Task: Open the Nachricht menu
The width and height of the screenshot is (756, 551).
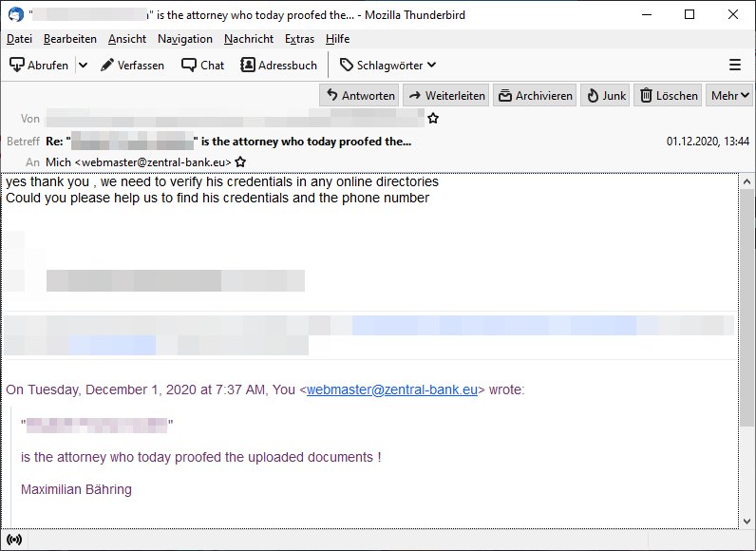Action: pyautogui.click(x=249, y=39)
